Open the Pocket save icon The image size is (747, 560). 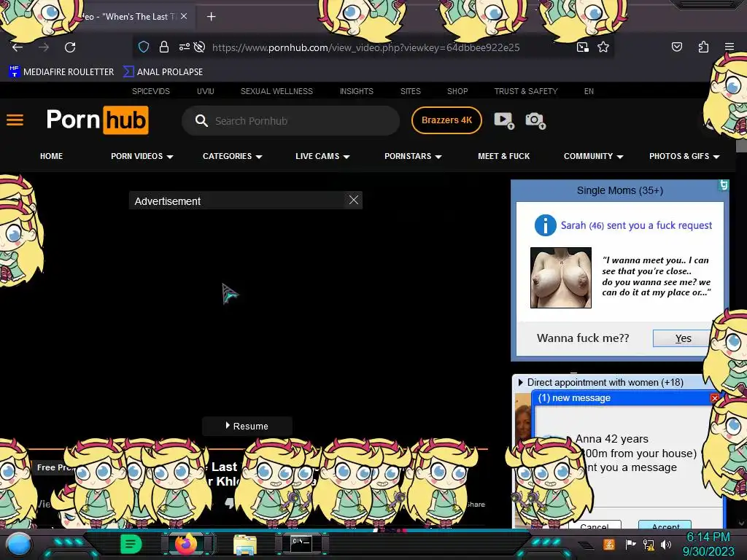(677, 47)
